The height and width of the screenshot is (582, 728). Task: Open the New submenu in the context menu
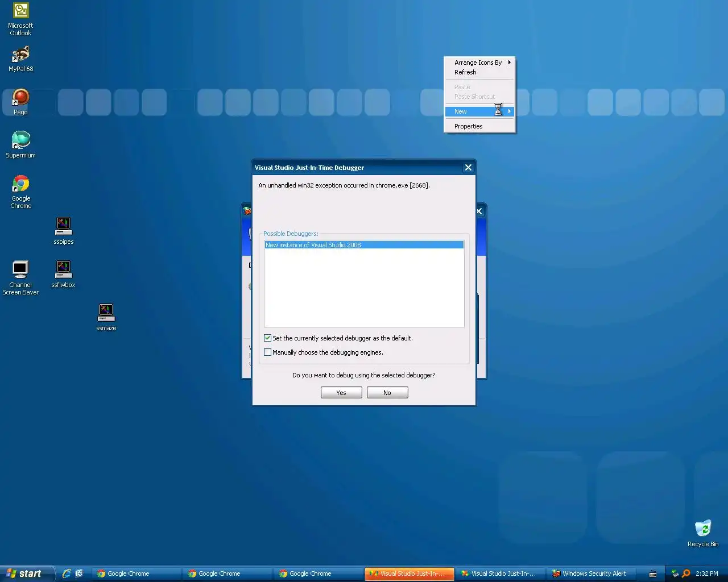point(479,111)
